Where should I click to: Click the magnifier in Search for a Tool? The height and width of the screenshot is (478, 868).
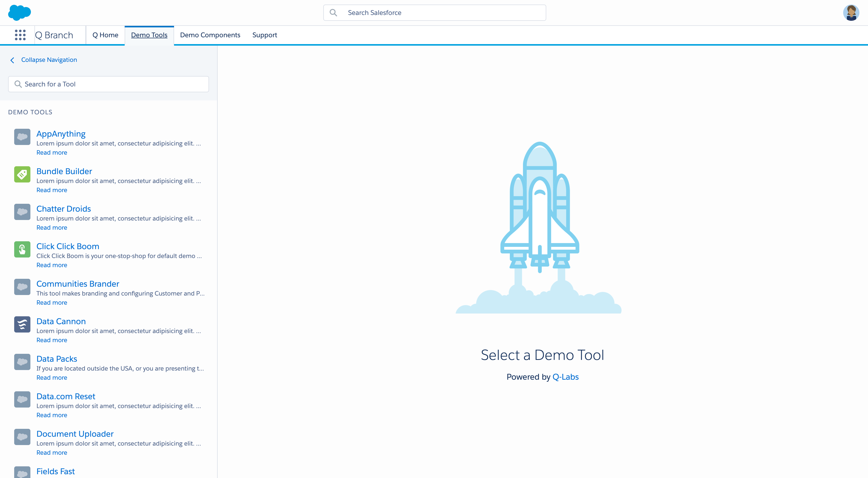[x=18, y=84]
